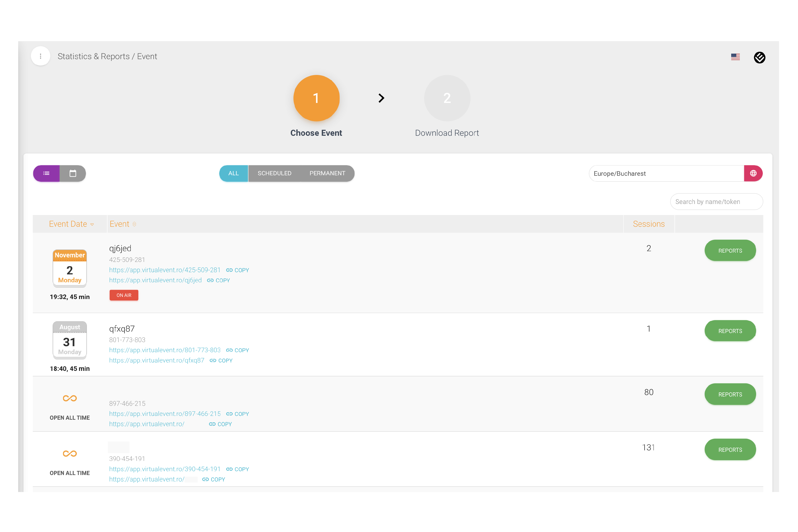Click infinity icon of event 897-466-215
This screenshot has width=798, height=532.
point(70,398)
